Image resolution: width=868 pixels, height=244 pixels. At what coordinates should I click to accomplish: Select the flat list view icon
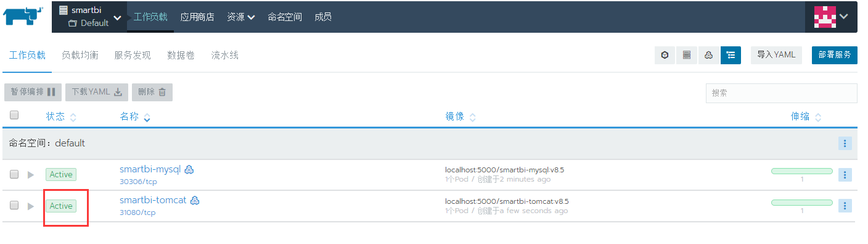click(x=687, y=55)
